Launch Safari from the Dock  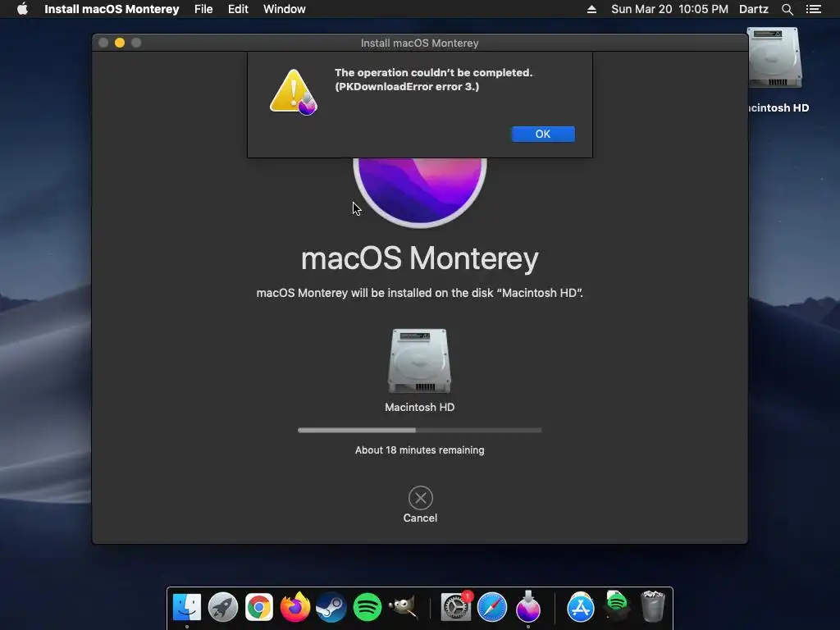[492, 607]
